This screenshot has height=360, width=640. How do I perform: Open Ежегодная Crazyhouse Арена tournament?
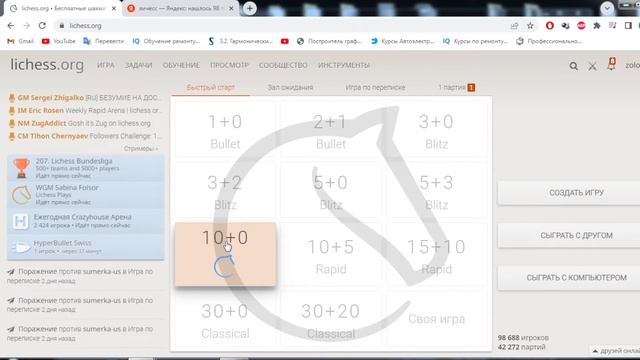coord(86,221)
